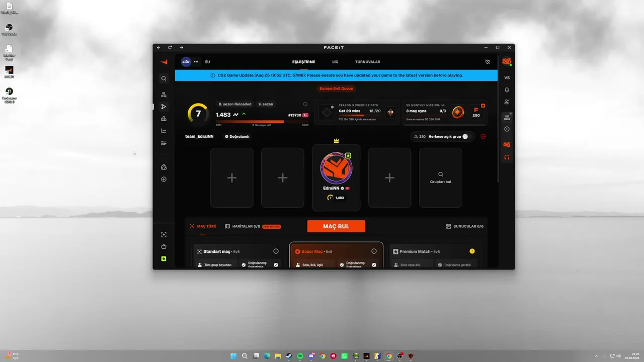
Task: Add a player in the first empty slot
Action: [232, 177]
